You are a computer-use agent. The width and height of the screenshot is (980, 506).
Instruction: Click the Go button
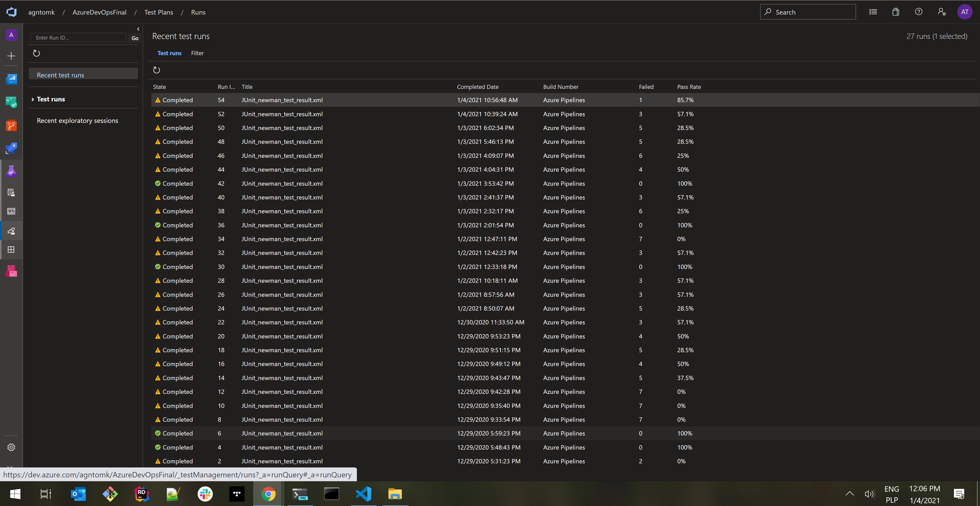(135, 38)
